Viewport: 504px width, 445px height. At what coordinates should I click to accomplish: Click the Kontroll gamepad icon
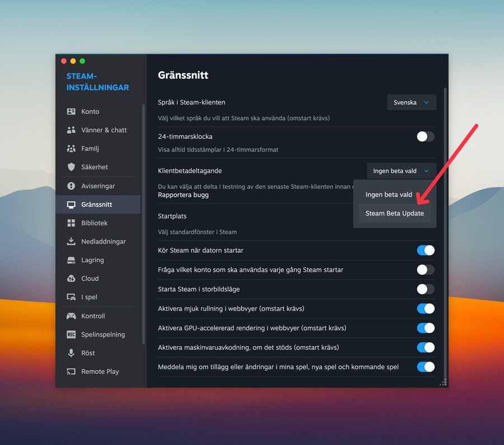71,316
